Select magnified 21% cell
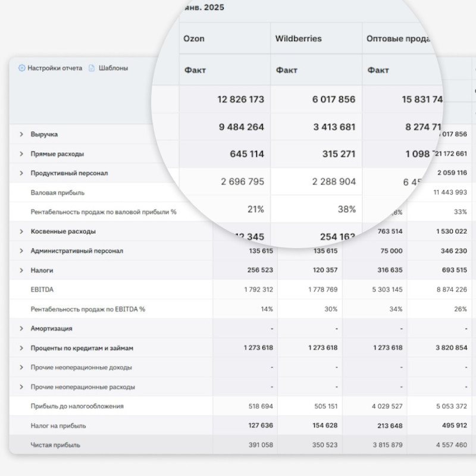Screen dimensions: 476x476 pos(256,209)
